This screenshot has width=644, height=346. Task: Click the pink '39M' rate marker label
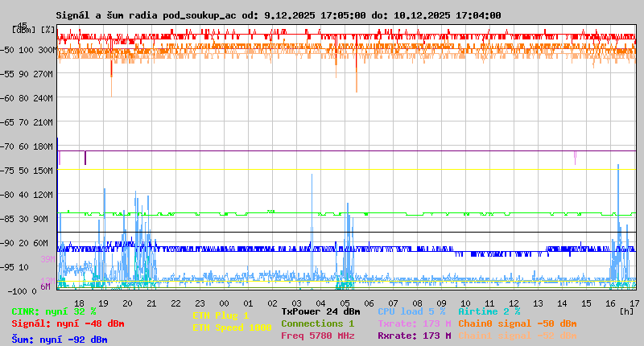click(47, 259)
